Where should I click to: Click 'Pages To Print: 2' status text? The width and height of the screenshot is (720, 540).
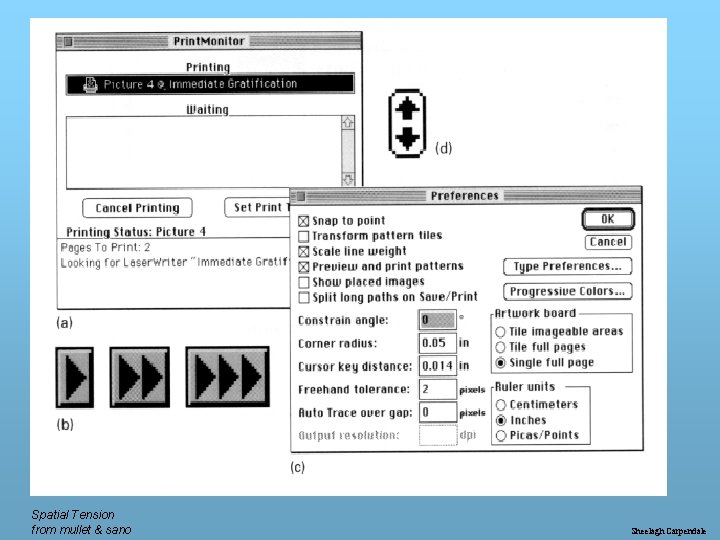point(106,248)
